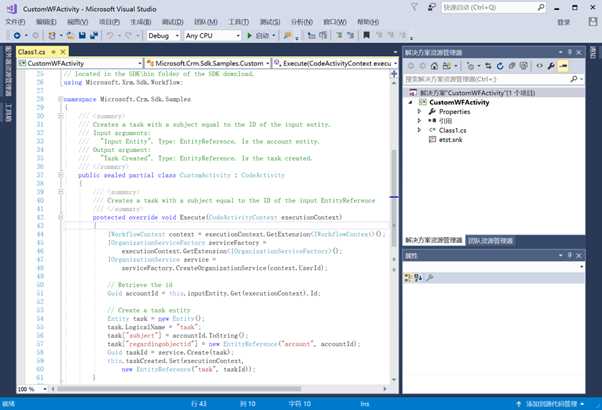Viewport: 602px width, 410px height.
Task: Switch to the Team Explorer tab below Solution Explorer
Action: click(x=490, y=241)
